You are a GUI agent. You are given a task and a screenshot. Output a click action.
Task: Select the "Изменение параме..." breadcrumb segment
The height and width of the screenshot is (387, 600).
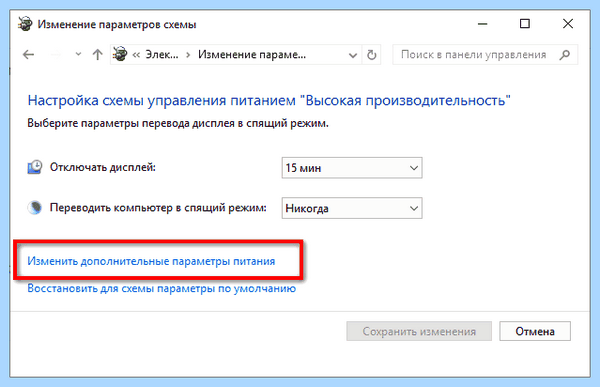[x=252, y=55]
